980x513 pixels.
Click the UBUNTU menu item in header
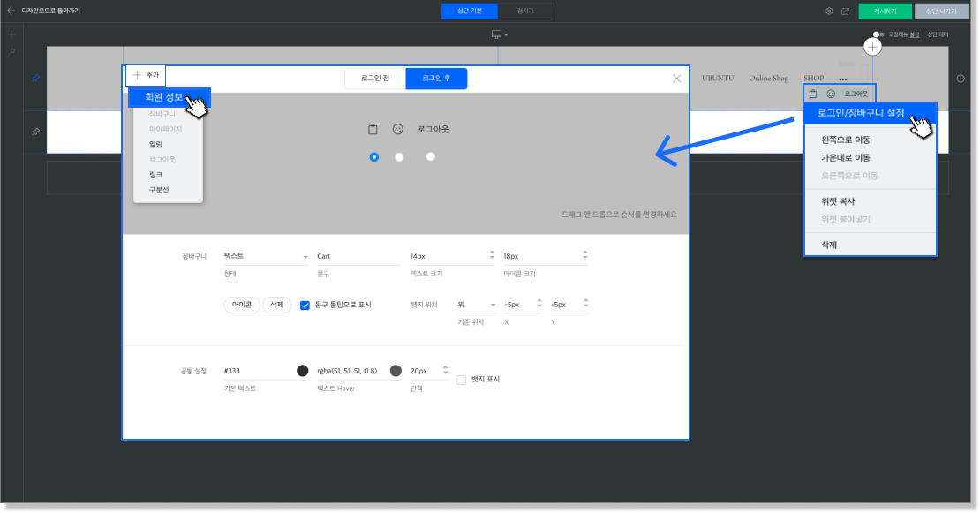718,78
